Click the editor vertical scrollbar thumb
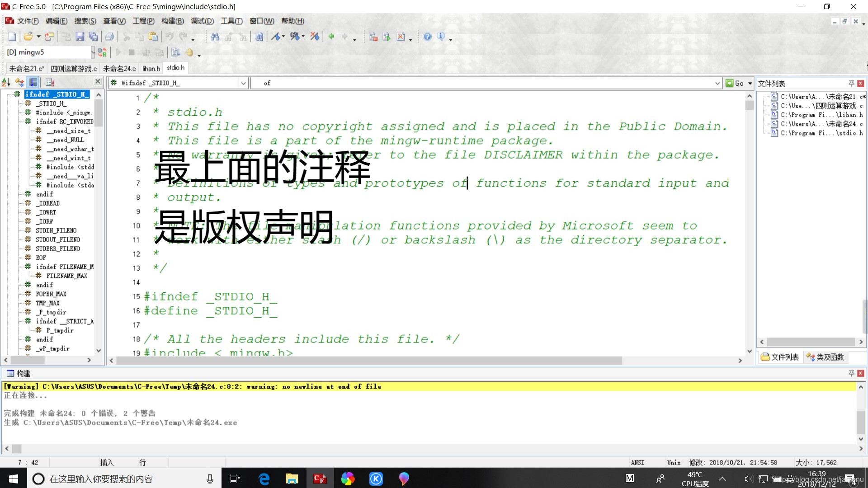 tap(749, 105)
